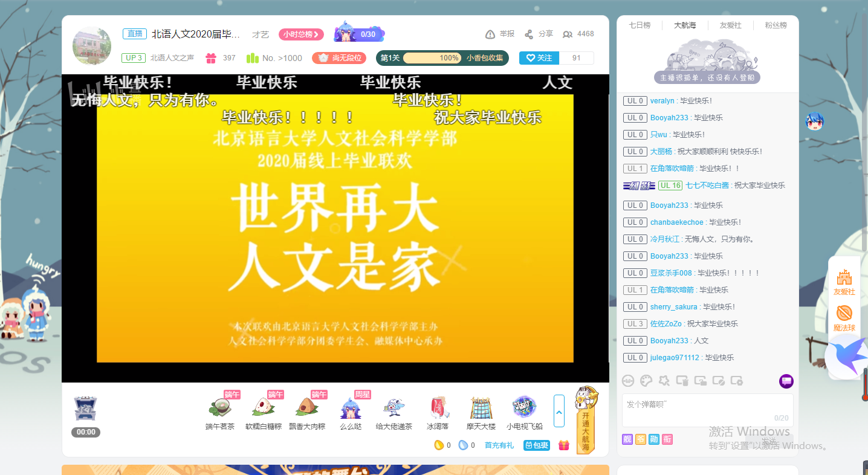The width and height of the screenshot is (868, 475).
Task: Open the danmaku color palette icon
Action: click(x=646, y=381)
